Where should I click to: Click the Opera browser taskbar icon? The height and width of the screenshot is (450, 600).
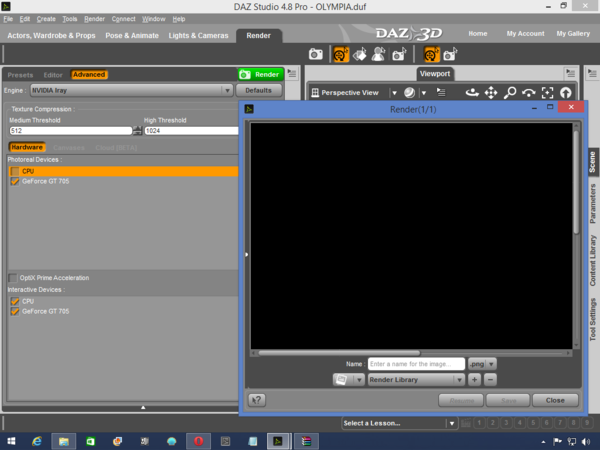point(198,441)
